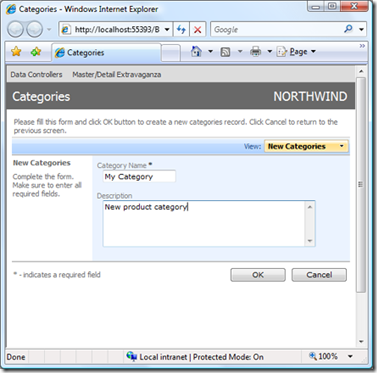Click the RSS Feeds icon
377x373 pixels.
coord(226,52)
